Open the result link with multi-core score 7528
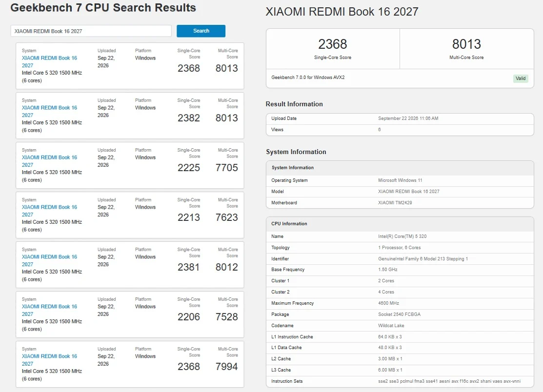543x392 pixels. click(x=49, y=311)
